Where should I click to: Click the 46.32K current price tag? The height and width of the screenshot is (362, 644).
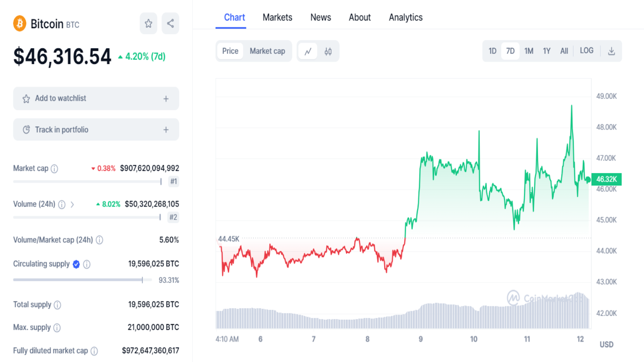point(607,179)
